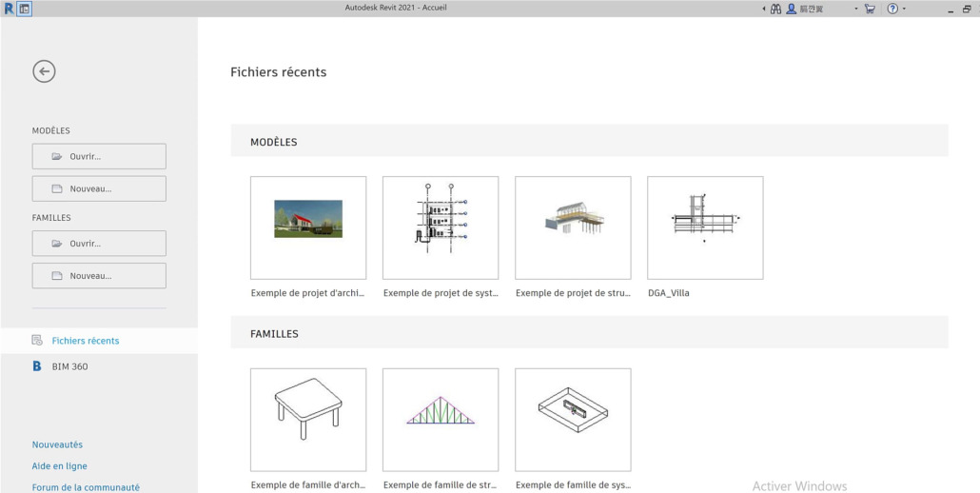Collapse the info center left arrow
Viewport: 980px width, 493px height.
pyautogui.click(x=764, y=9)
